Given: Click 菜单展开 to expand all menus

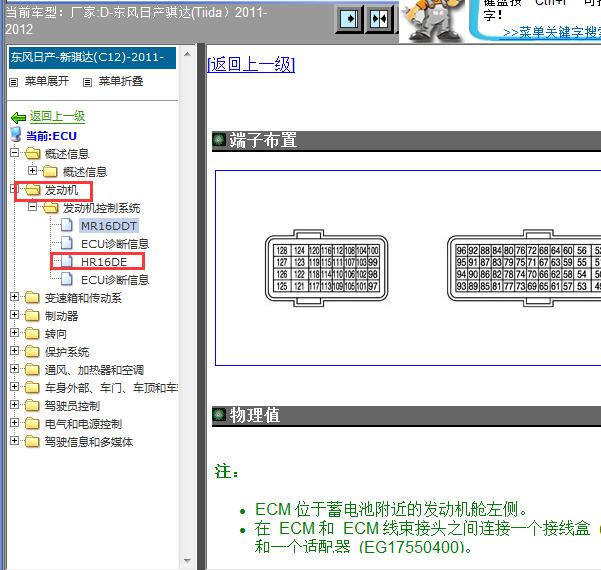Looking at the screenshot, I should tap(47, 81).
